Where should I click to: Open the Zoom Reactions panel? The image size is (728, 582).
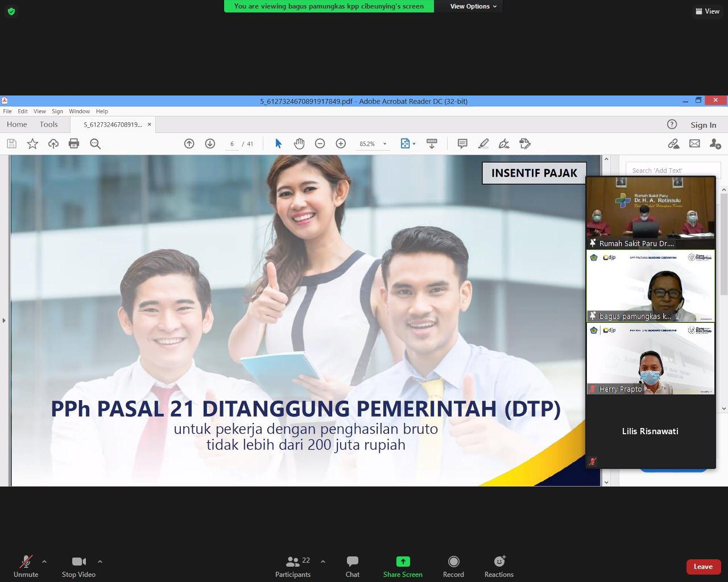(x=499, y=567)
